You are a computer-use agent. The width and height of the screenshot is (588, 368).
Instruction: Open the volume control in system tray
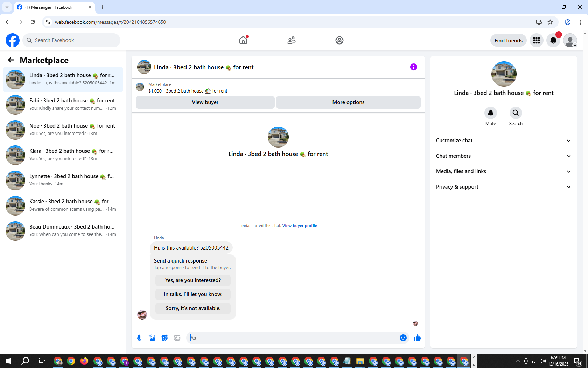point(543,361)
